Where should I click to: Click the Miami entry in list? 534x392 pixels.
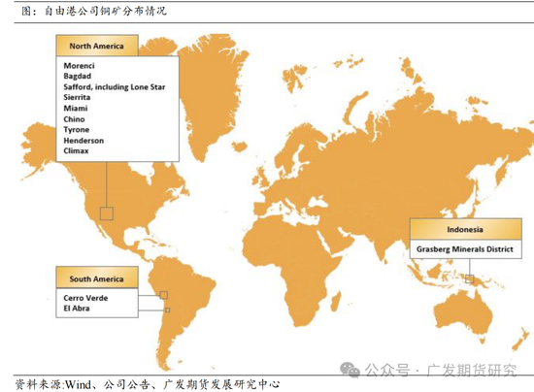(x=76, y=109)
